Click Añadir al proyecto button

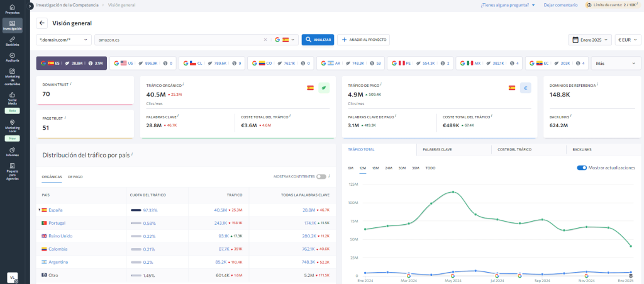coord(364,40)
